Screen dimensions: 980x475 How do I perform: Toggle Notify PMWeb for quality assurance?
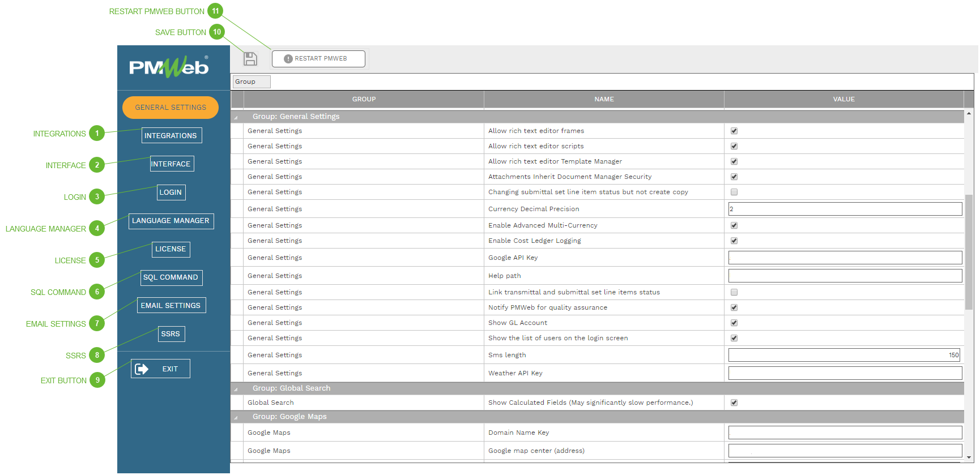(x=734, y=307)
